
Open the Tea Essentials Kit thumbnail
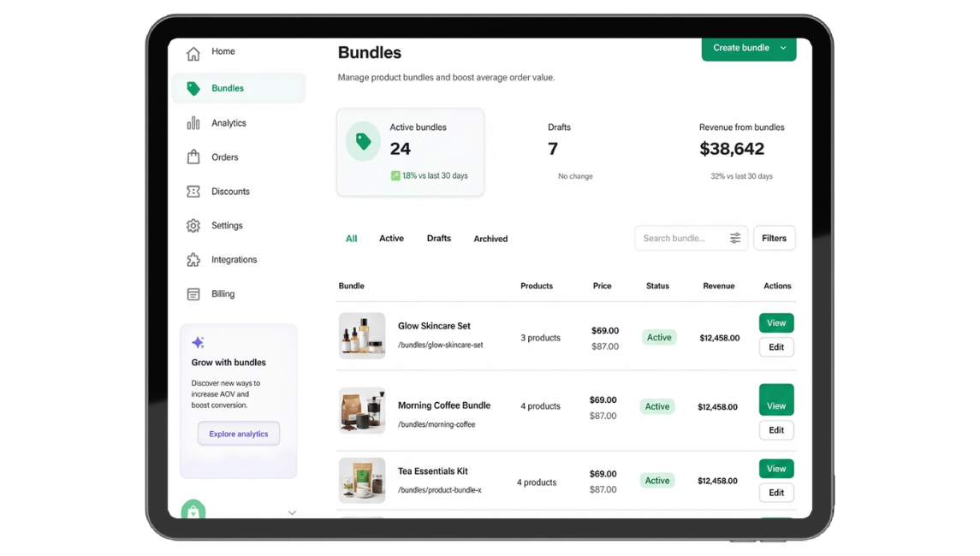click(x=362, y=481)
